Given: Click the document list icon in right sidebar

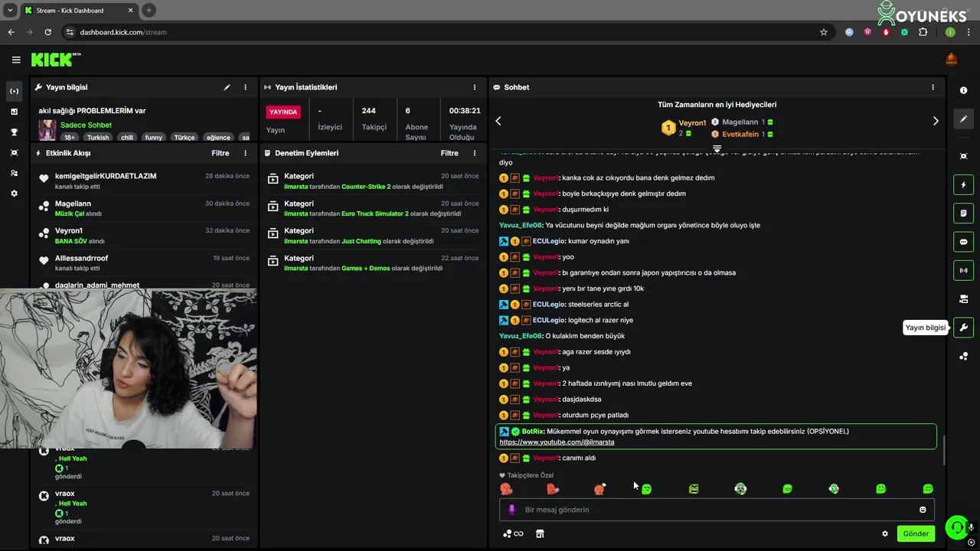Looking at the screenshot, I should pos(963,213).
